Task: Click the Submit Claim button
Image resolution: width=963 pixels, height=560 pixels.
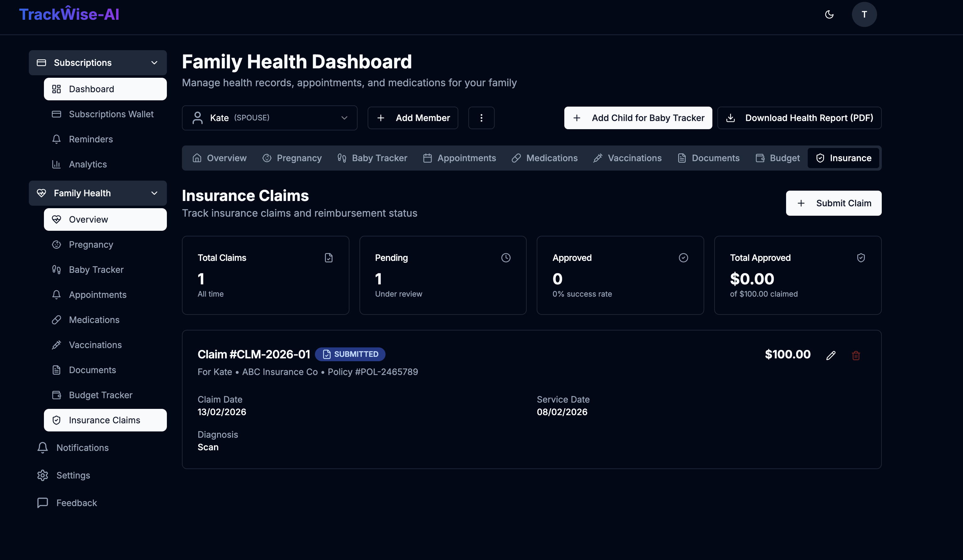Action: pyautogui.click(x=833, y=203)
